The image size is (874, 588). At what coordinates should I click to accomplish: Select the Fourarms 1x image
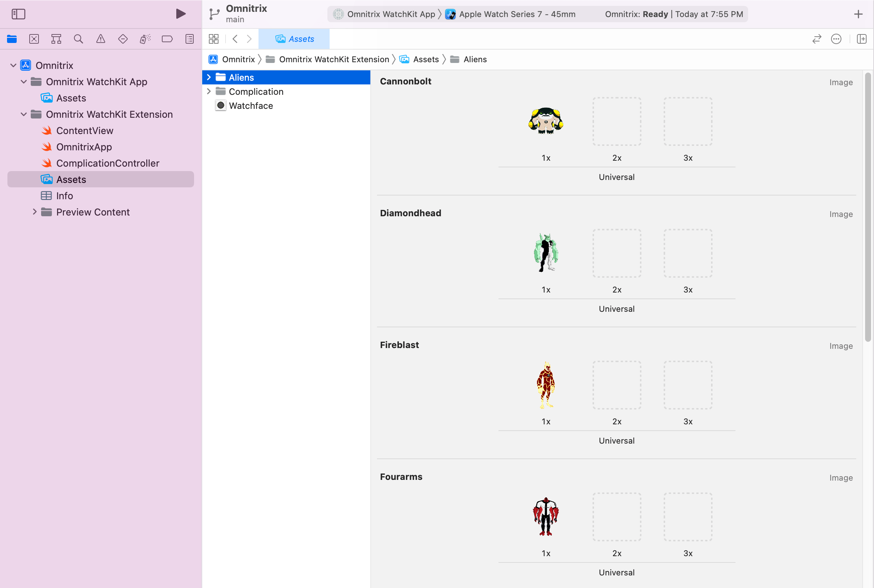(546, 517)
